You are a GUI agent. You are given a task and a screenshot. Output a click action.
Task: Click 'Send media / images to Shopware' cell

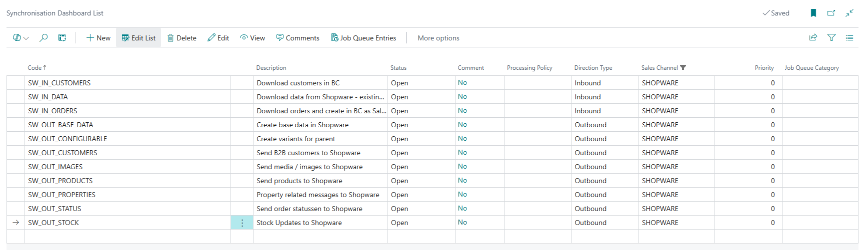click(320, 167)
